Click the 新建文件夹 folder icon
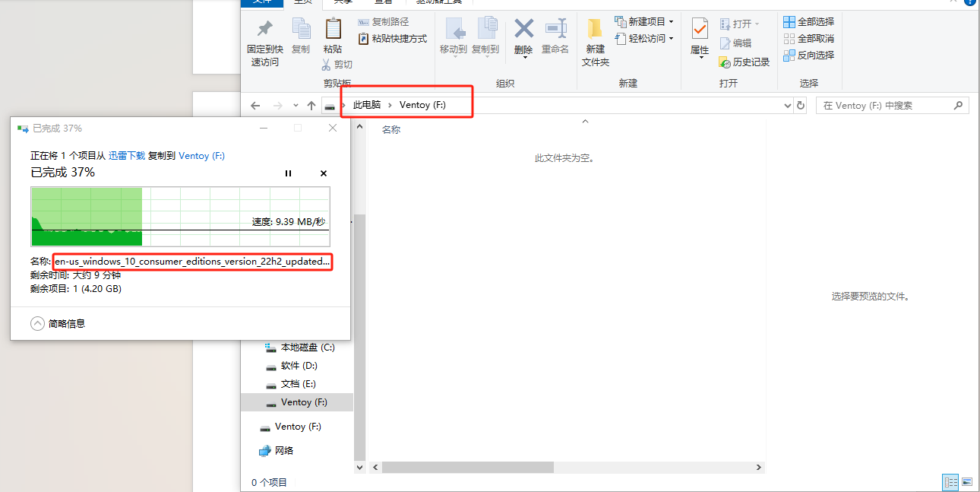Viewport: 980px width, 492px height. coord(595,30)
